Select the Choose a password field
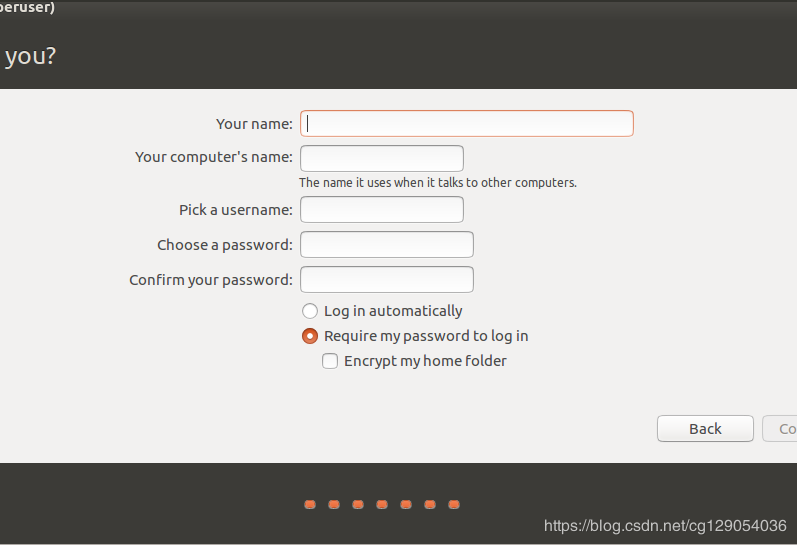The height and width of the screenshot is (545, 797). [x=387, y=245]
